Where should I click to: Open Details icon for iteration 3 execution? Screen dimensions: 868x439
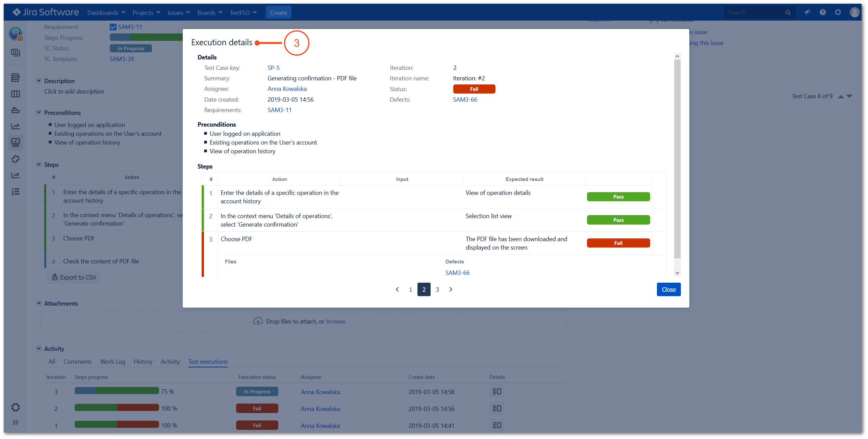496,391
